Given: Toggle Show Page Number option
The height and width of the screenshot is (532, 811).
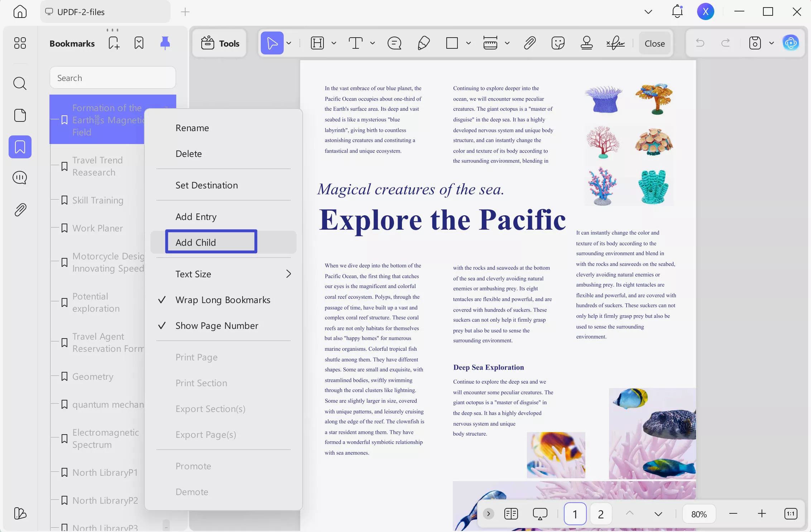Looking at the screenshot, I should tap(216, 326).
